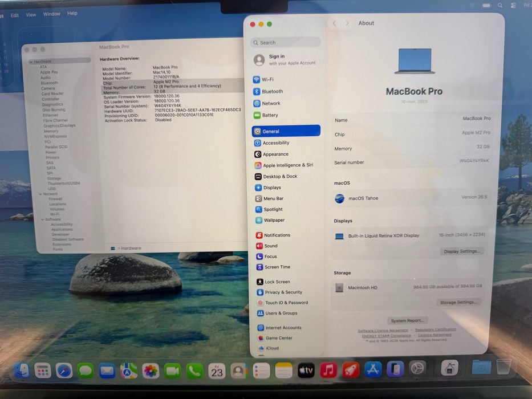Go forward in System Settings
This screenshot has width=532, height=399.
click(x=347, y=23)
